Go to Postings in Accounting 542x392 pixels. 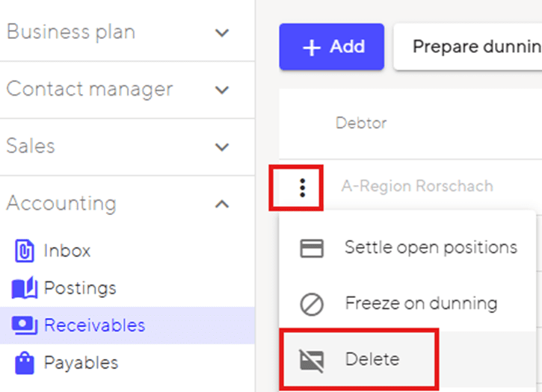(80, 287)
